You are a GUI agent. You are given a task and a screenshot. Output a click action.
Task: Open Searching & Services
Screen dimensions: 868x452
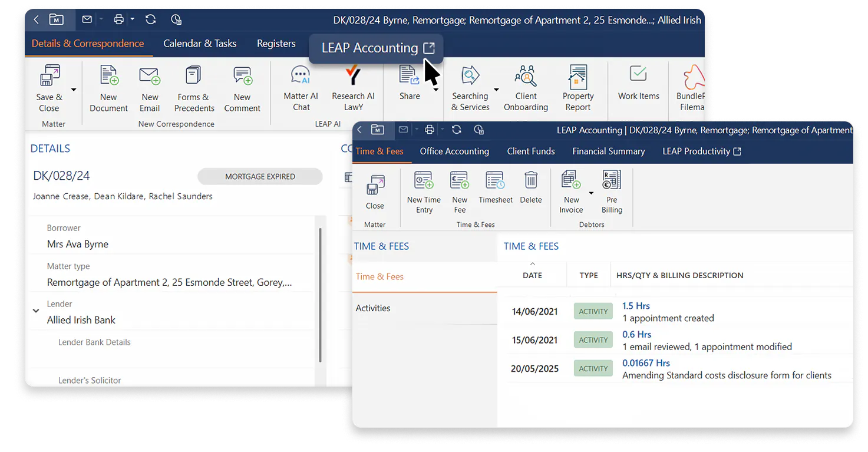(x=470, y=88)
